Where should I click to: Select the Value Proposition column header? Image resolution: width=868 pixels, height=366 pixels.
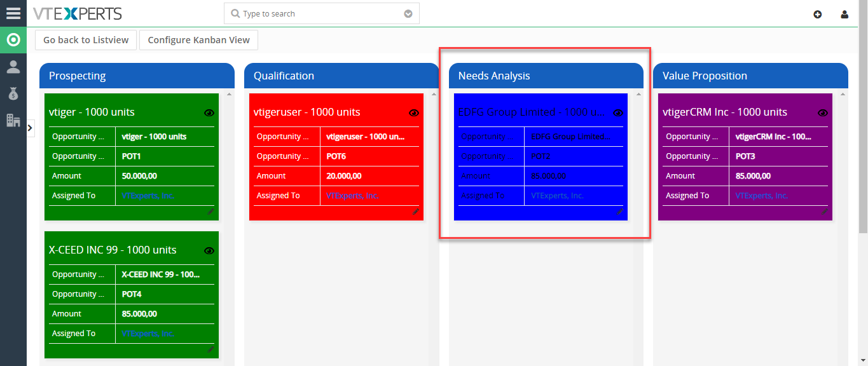[x=750, y=76]
